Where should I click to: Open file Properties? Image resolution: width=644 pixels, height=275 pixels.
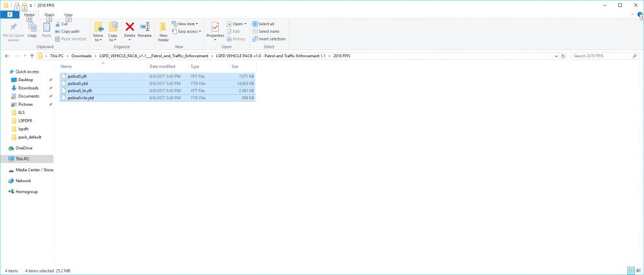click(215, 30)
